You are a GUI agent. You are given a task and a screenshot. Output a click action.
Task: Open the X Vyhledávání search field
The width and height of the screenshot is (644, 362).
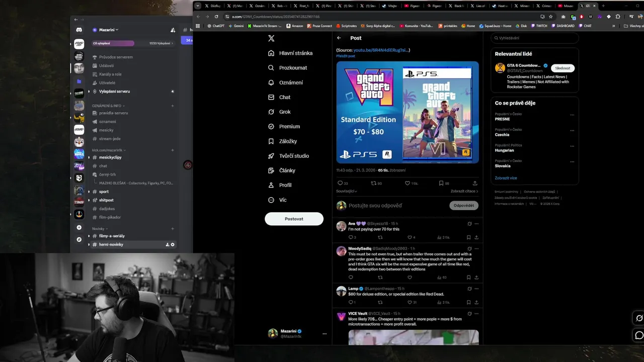coord(535,38)
